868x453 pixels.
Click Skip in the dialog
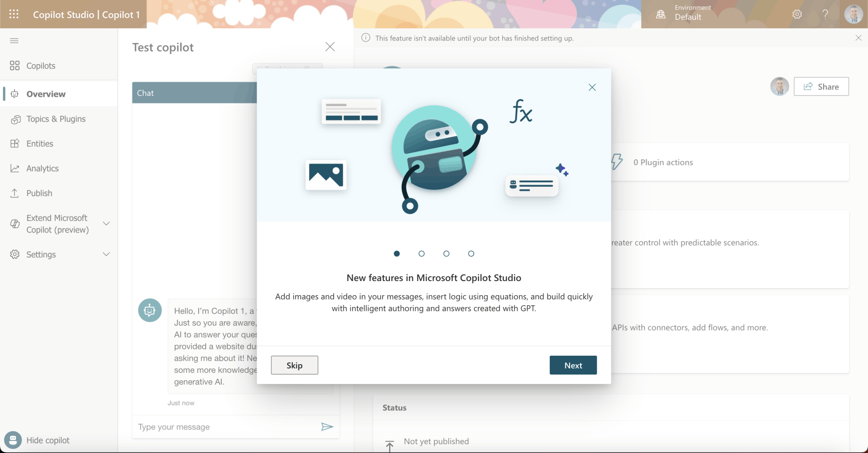295,365
